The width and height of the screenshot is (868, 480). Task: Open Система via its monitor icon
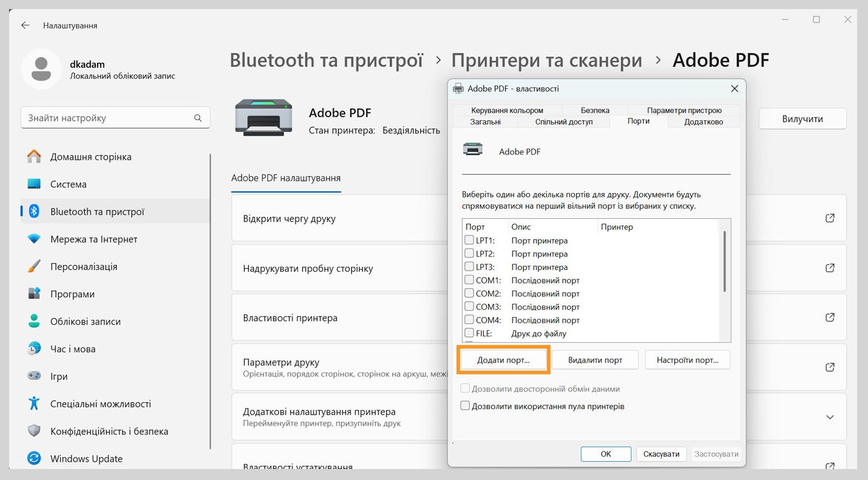(33, 184)
